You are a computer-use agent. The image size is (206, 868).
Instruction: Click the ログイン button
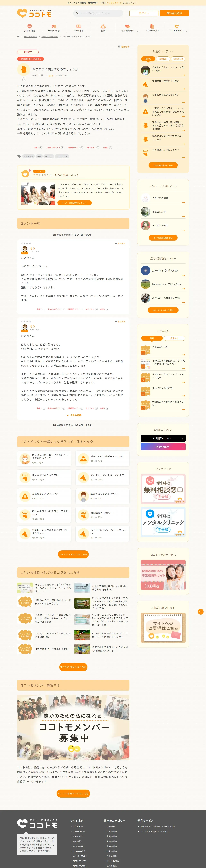pos(144,13)
